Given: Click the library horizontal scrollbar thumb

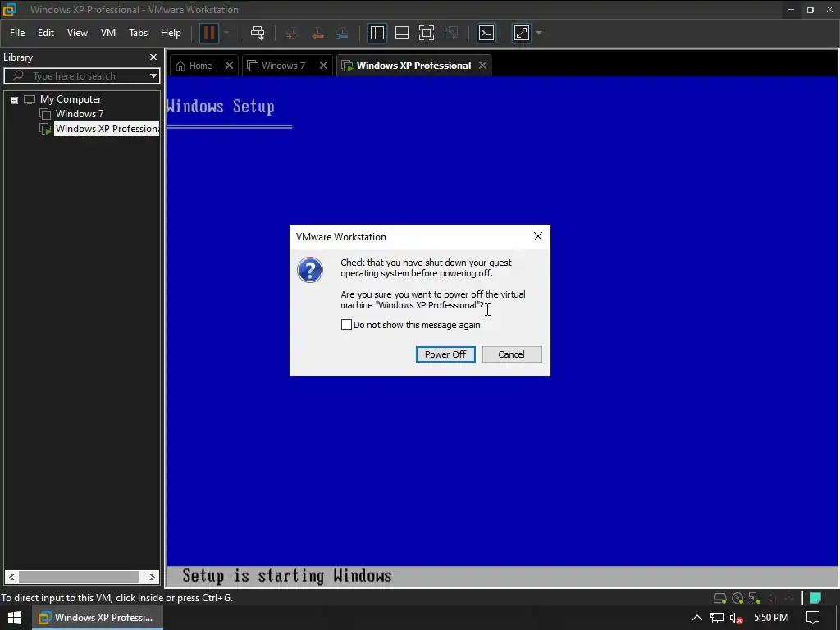Looking at the screenshot, I should pos(80,577).
